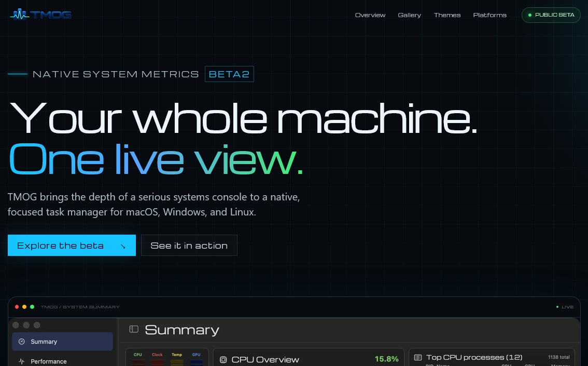Click the 'CPU Overview' heading
This screenshot has width=588, height=366.
pos(265,360)
